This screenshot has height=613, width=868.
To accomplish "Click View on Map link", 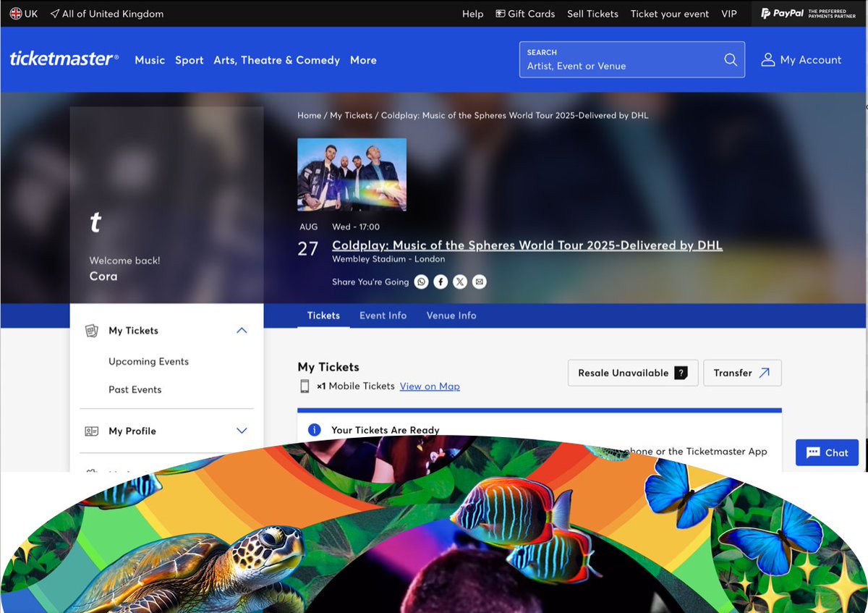I will [x=430, y=386].
